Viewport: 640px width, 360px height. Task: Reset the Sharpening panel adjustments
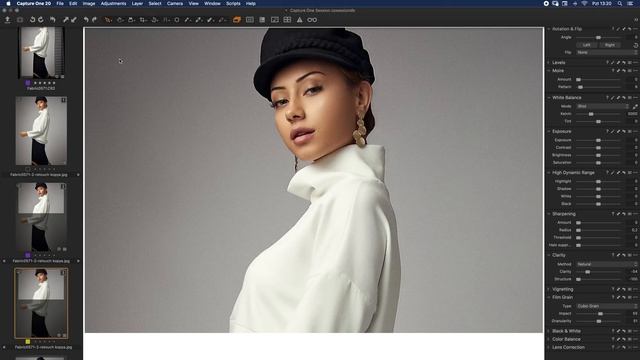624,214
